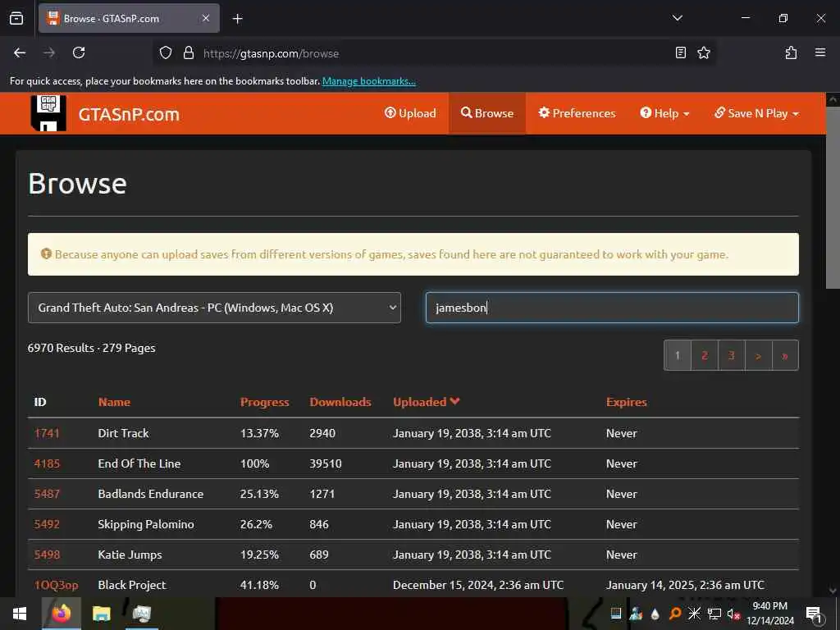
Task: Open save ID 1741
Action: (47, 433)
